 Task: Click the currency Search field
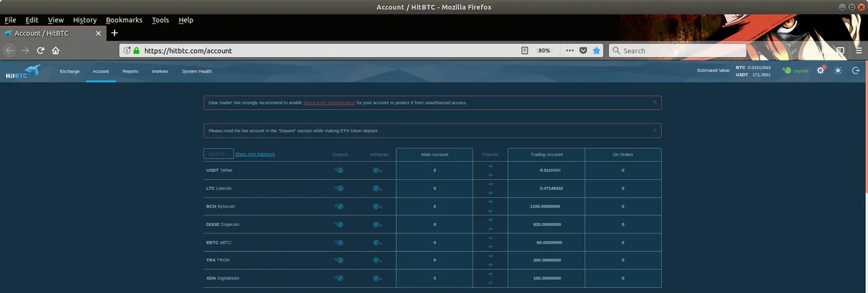[218, 154]
